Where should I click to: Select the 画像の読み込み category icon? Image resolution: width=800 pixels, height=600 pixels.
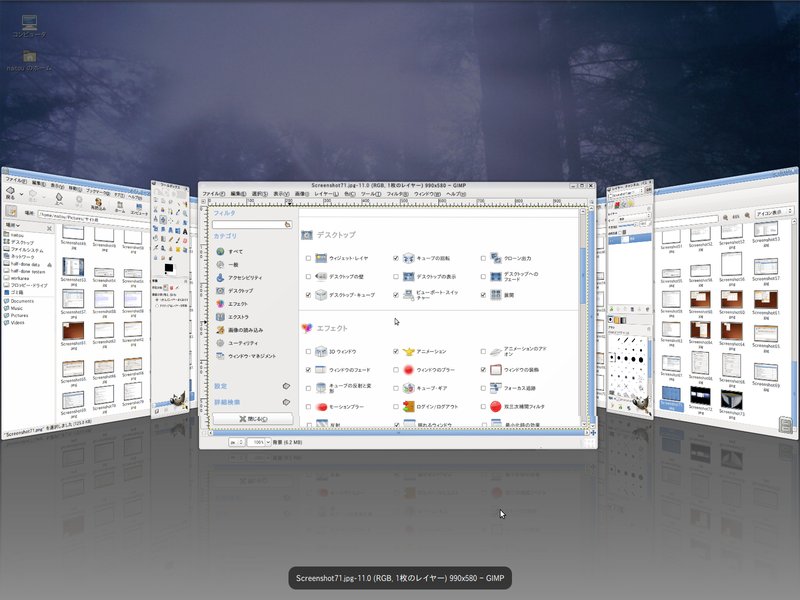(x=220, y=330)
